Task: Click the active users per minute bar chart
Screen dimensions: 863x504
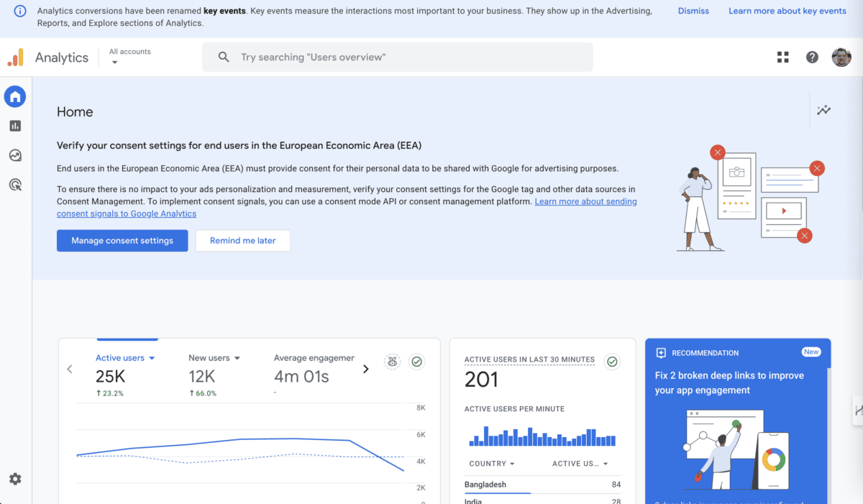Action: click(542, 436)
